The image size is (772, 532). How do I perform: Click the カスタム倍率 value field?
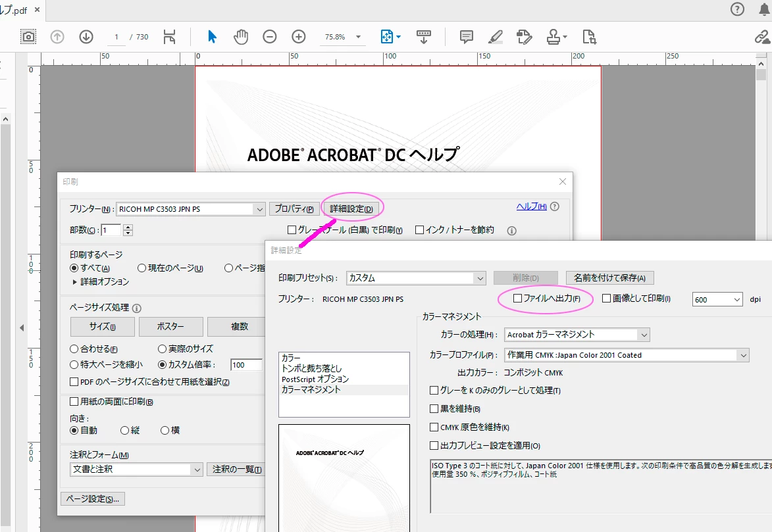(x=246, y=365)
